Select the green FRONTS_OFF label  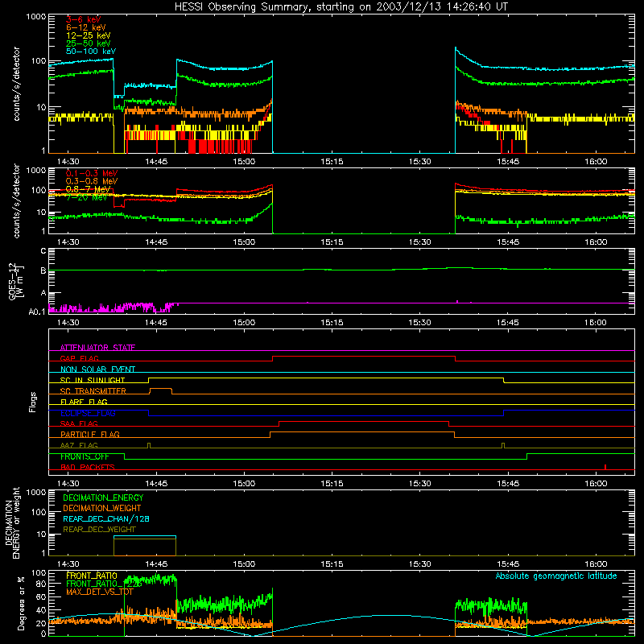[85, 456]
